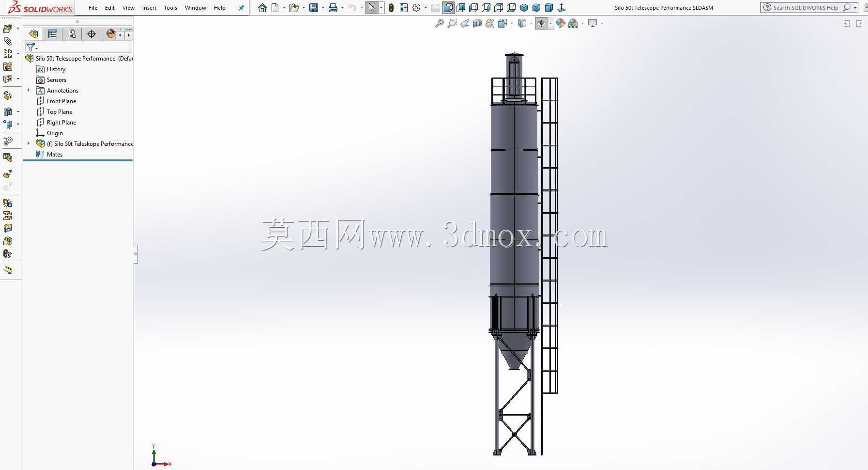
Task: Expand the Annotations folder
Action: [29, 90]
